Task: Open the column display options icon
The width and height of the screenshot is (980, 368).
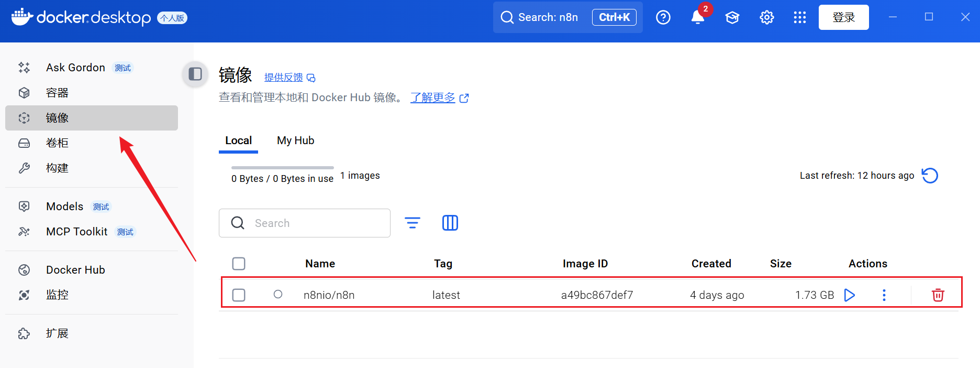Action: [450, 223]
